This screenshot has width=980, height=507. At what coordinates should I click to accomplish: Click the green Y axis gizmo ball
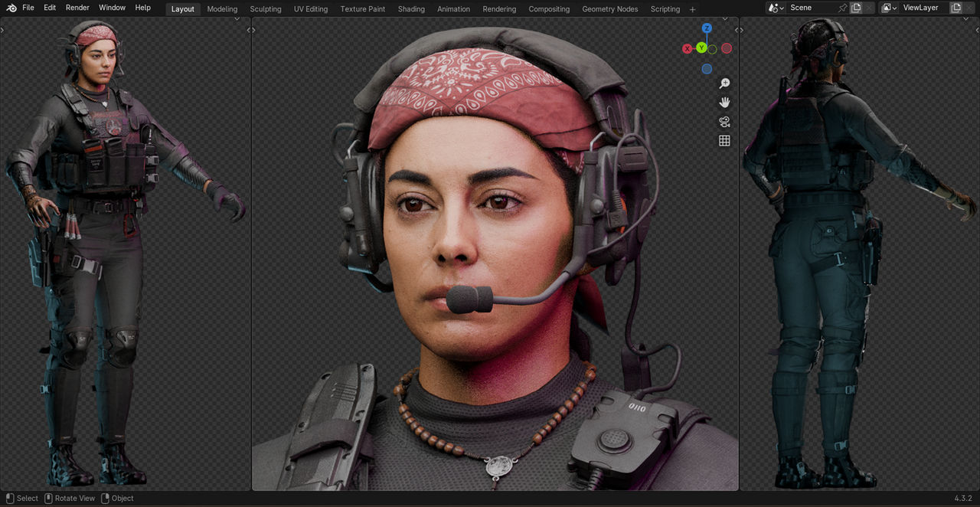click(x=701, y=48)
